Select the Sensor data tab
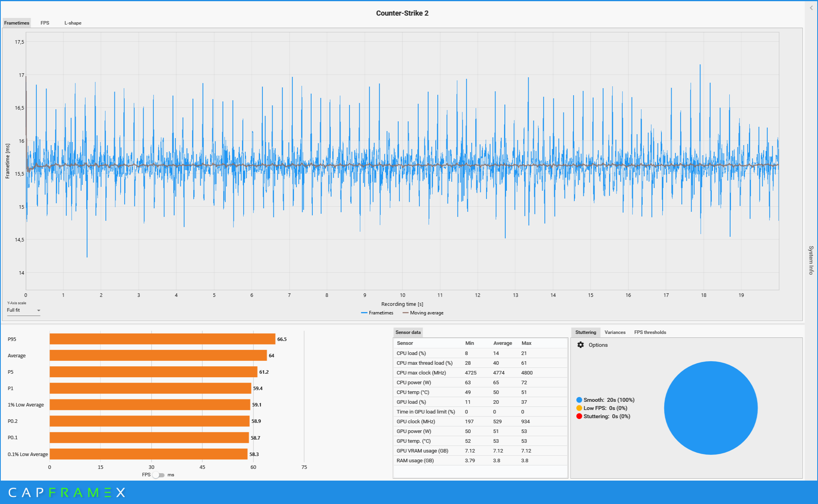Screen dimensions: 818x504 [x=408, y=332]
